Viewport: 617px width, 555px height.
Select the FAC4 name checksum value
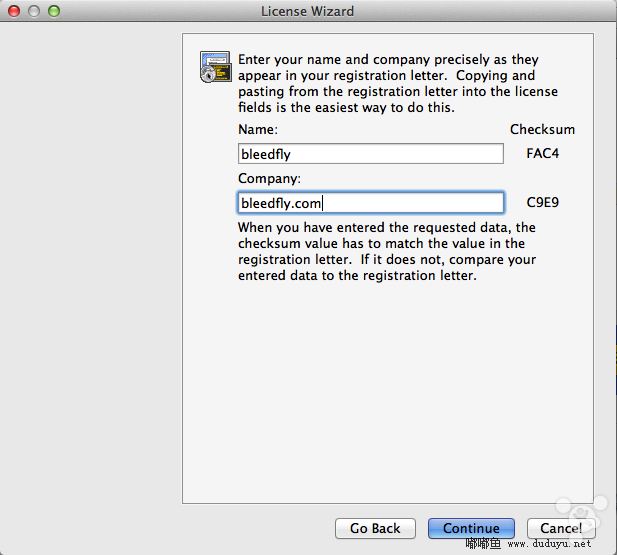point(543,153)
